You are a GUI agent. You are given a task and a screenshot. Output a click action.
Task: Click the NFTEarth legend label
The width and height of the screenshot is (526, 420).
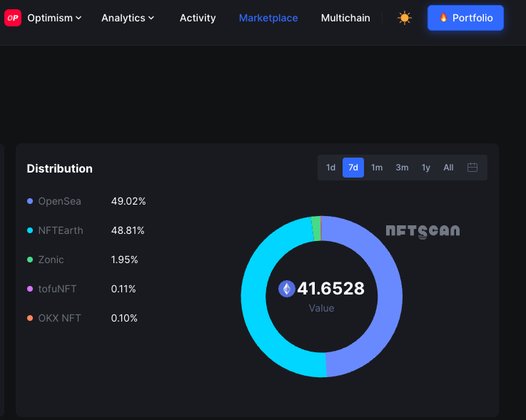61,230
